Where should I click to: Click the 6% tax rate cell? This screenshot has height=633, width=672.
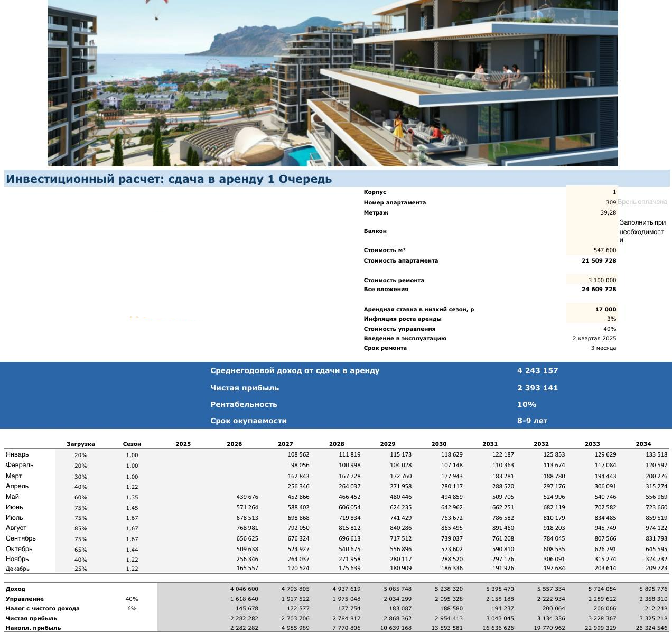[132, 609]
